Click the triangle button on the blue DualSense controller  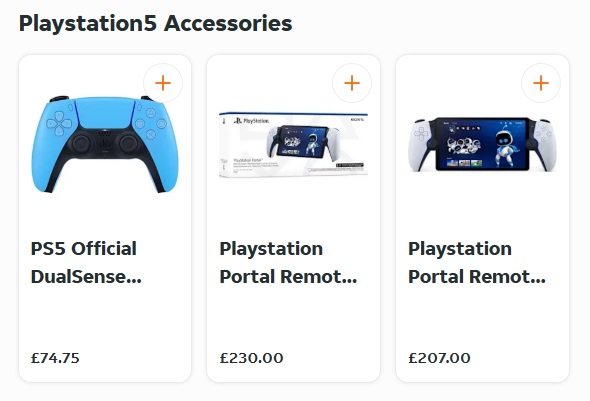click(x=151, y=112)
